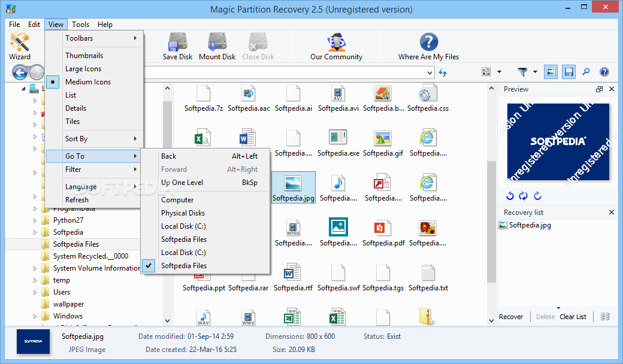Go back with the blue arrow
Image resolution: width=623 pixels, height=364 pixels.
20,72
